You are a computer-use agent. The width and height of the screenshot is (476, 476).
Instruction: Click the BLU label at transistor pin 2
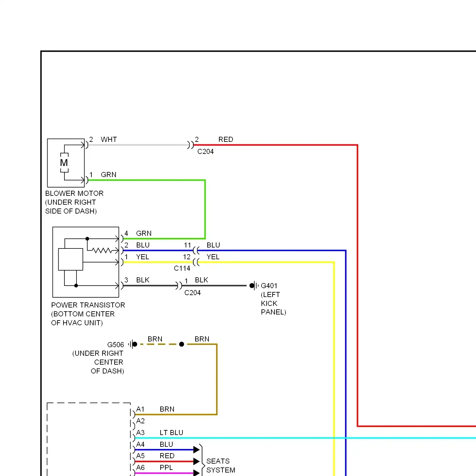point(143,245)
